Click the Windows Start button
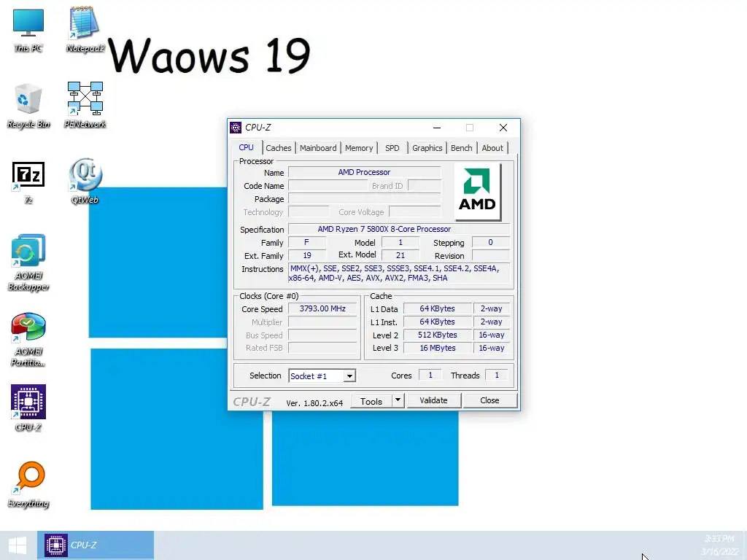 coord(18,545)
